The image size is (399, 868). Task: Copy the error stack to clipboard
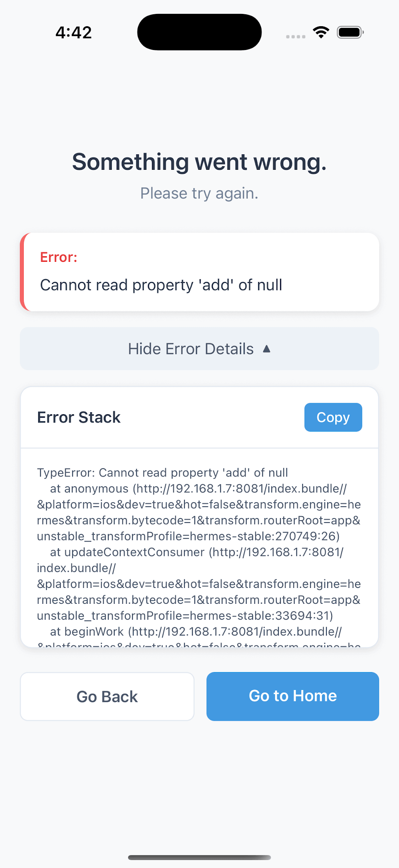pyautogui.click(x=333, y=417)
